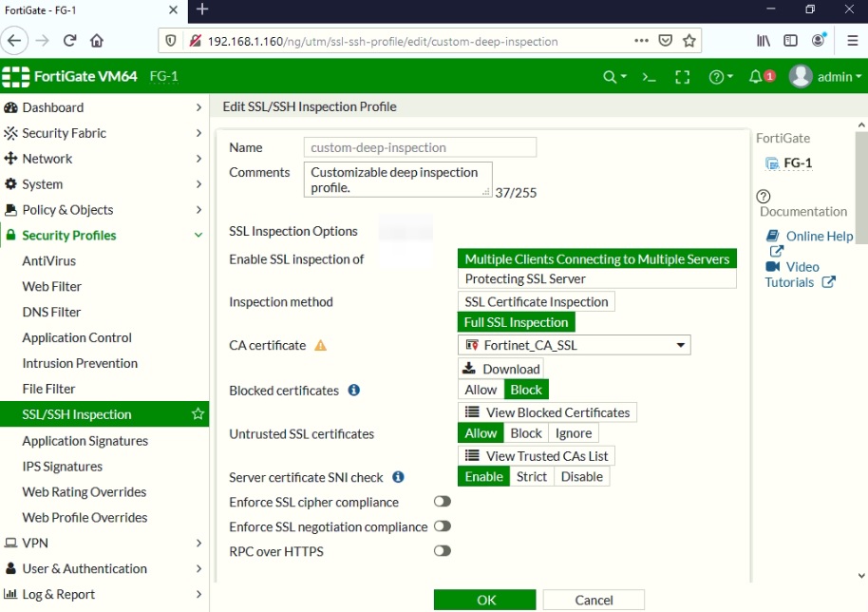Enter fullscreen using the expand icon
Image resolution: width=868 pixels, height=612 pixels.
point(682,76)
